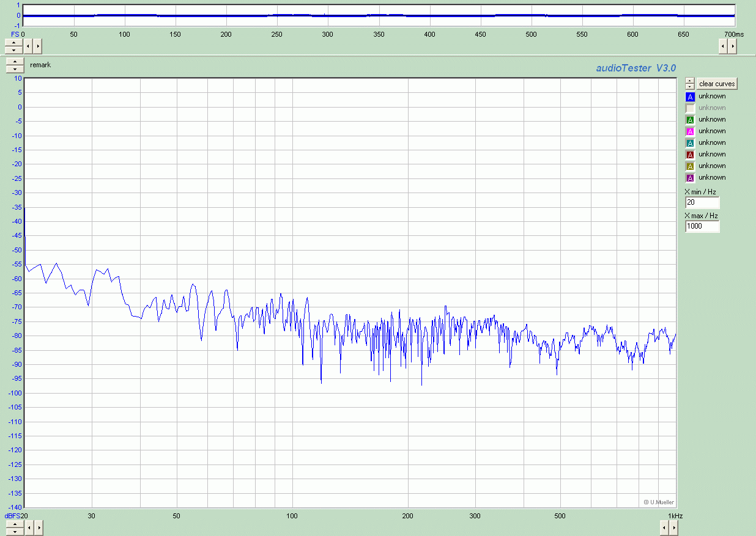
Task: Click the clear curves button
Action: click(717, 84)
